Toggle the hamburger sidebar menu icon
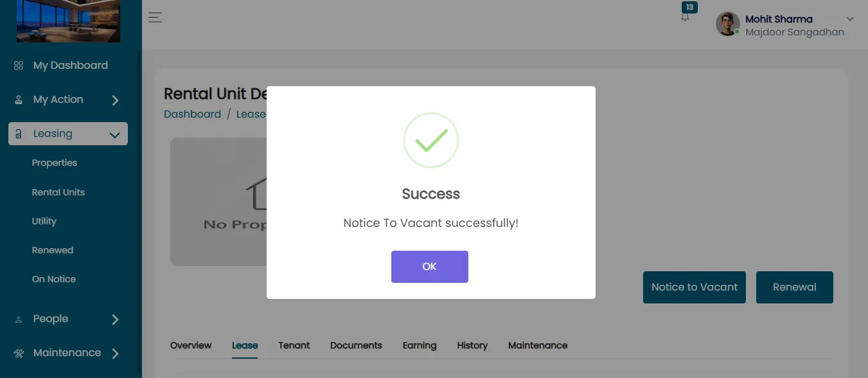The image size is (868, 378). coord(155,17)
